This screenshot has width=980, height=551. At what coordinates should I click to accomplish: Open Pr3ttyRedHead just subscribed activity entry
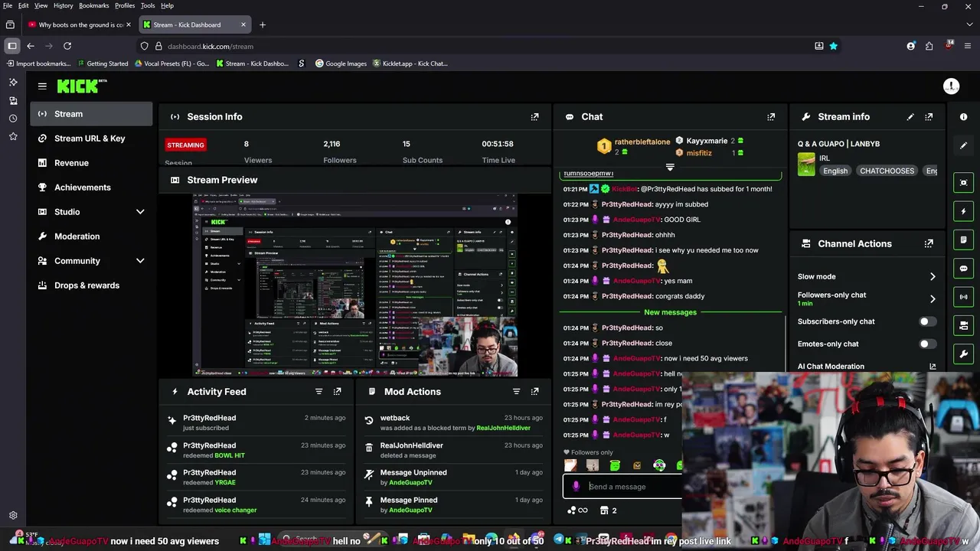pyautogui.click(x=256, y=422)
